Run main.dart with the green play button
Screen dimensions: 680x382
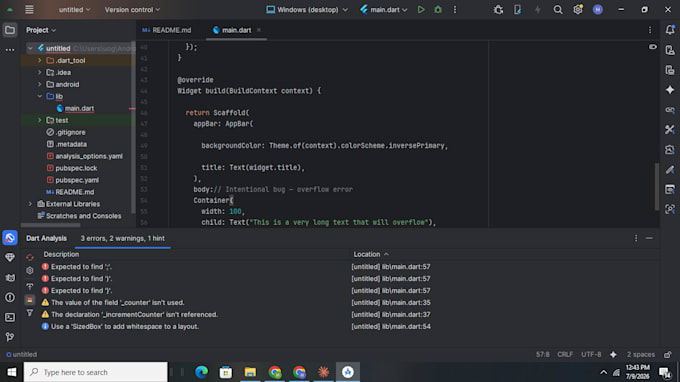click(x=421, y=10)
